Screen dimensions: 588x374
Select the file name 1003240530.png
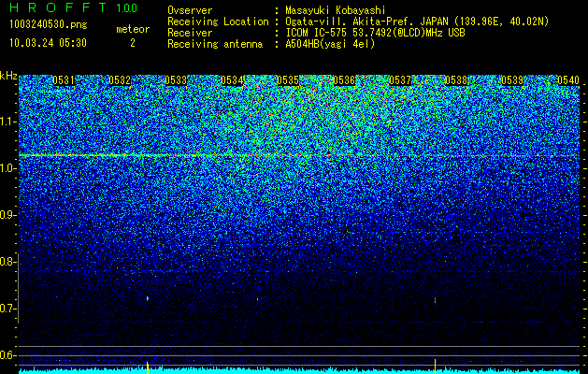click(49, 25)
